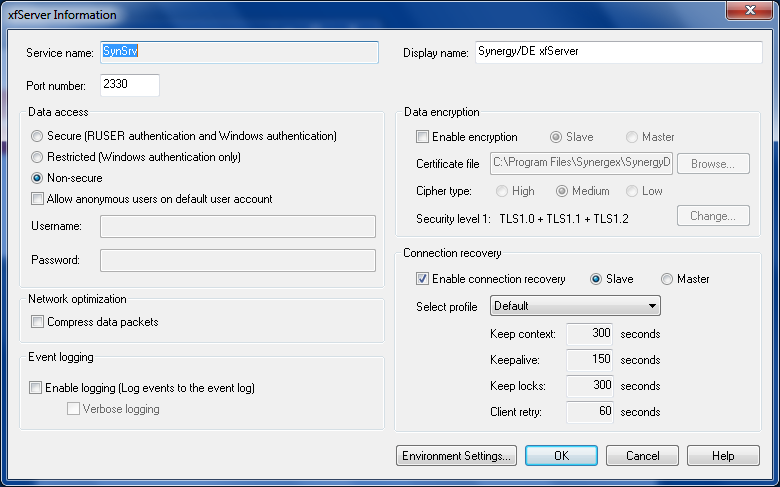Click the Keepalive seconds field
This screenshot has height=487, width=780.
coord(589,360)
